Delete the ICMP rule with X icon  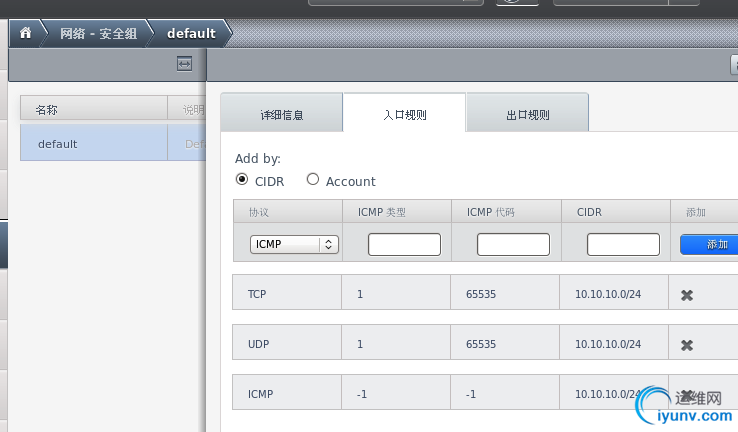pyautogui.click(x=687, y=395)
